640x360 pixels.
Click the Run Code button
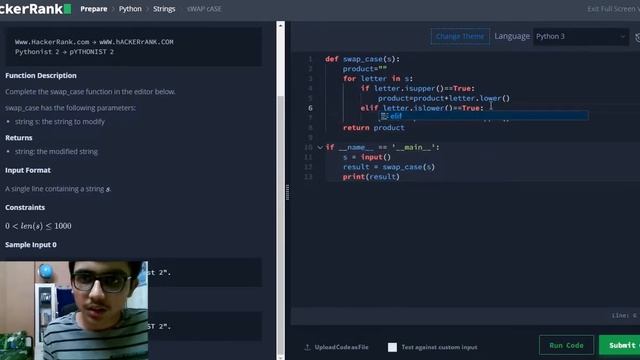pyautogui.click(x=566, y=345)
